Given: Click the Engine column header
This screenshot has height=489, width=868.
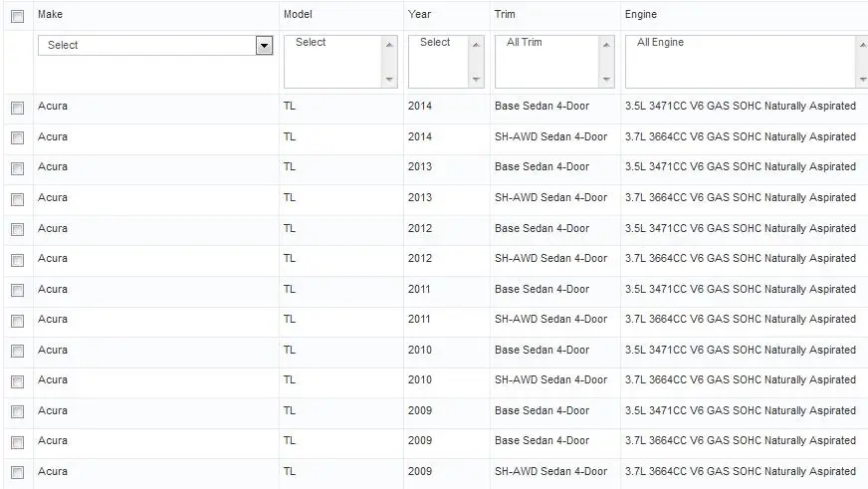Looking at the screenshot, I should click(641, 14).
